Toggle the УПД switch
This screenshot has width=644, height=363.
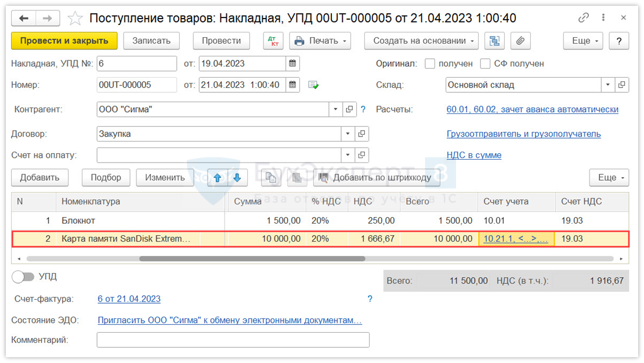pyautogui.click(x=23, y=277)
